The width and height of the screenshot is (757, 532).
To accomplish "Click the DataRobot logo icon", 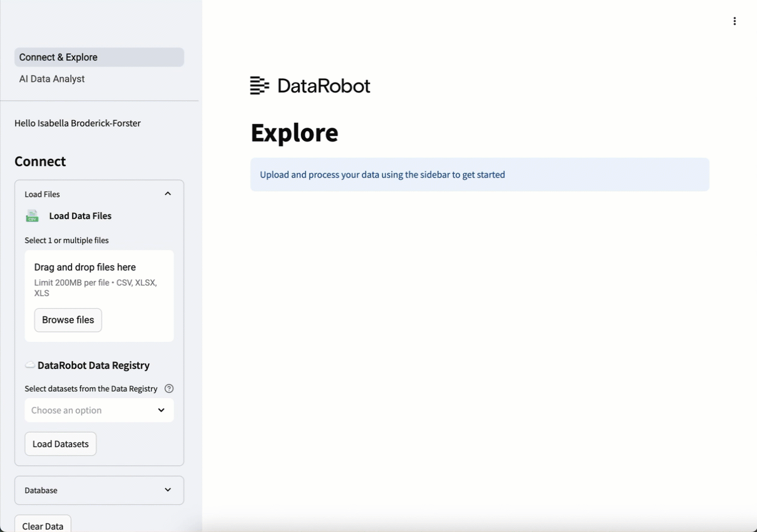I will [x=259, y=86].
